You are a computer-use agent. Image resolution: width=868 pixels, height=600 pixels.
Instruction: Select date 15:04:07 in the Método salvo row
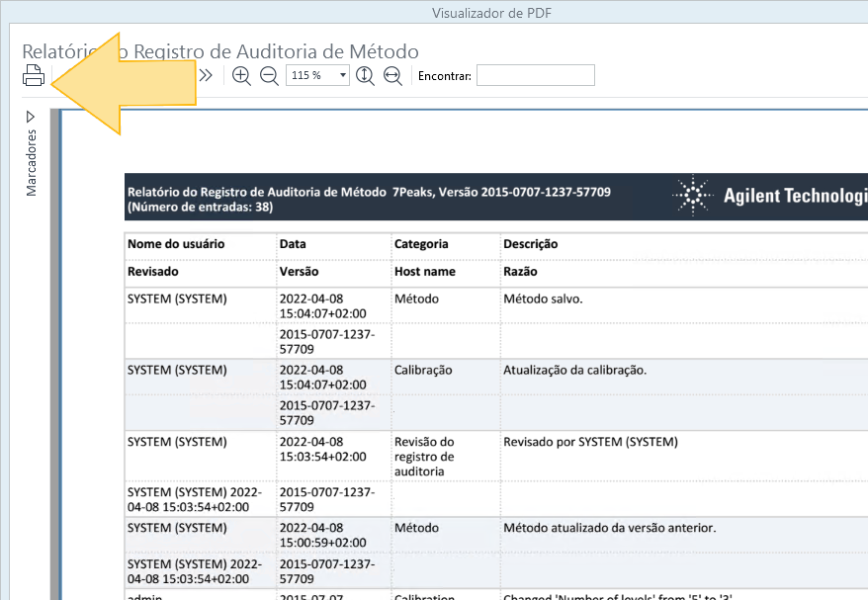[322, 306]
